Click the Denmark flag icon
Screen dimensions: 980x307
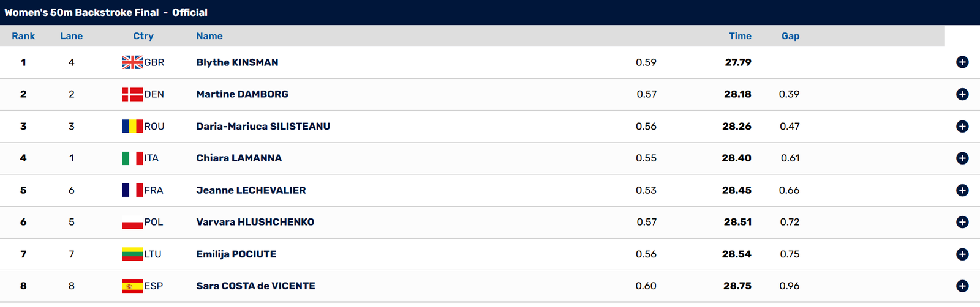(132, 94)
